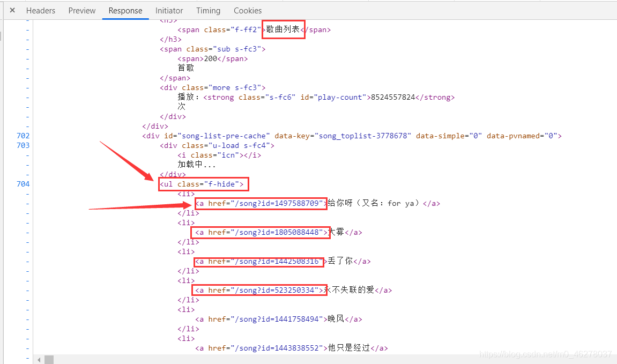Click the song id=523250334 line

[293, 290]
